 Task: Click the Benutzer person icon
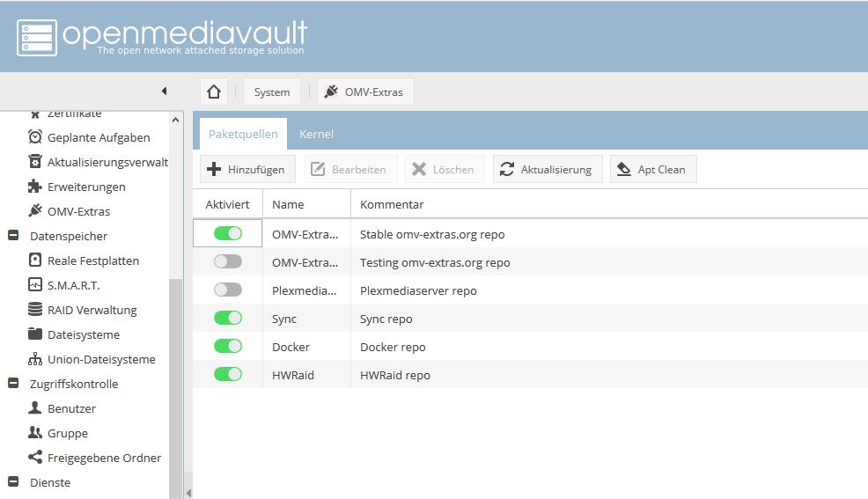point(35,407)
